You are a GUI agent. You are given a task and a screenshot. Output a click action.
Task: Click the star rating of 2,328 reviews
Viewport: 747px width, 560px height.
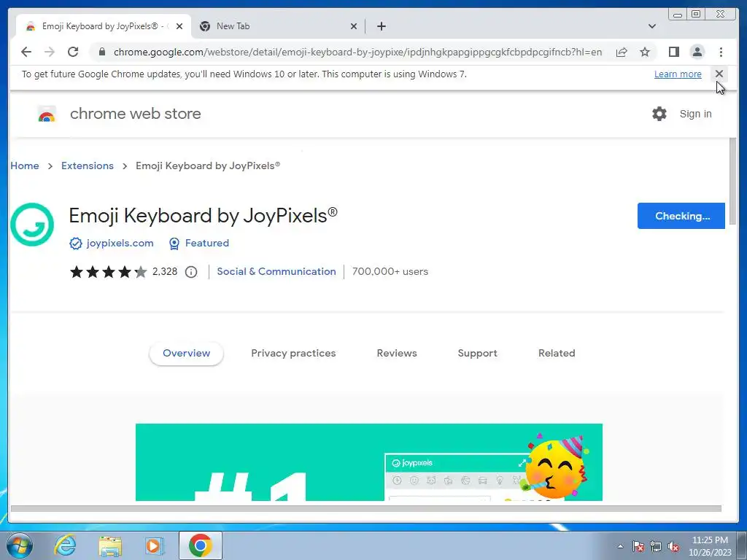108,271
